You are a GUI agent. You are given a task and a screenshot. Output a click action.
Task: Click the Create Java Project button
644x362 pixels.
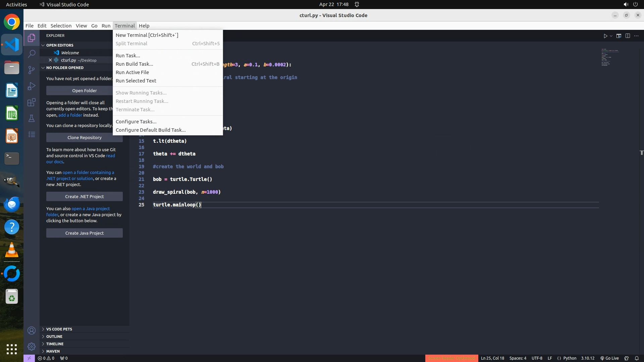click(84, 233)
